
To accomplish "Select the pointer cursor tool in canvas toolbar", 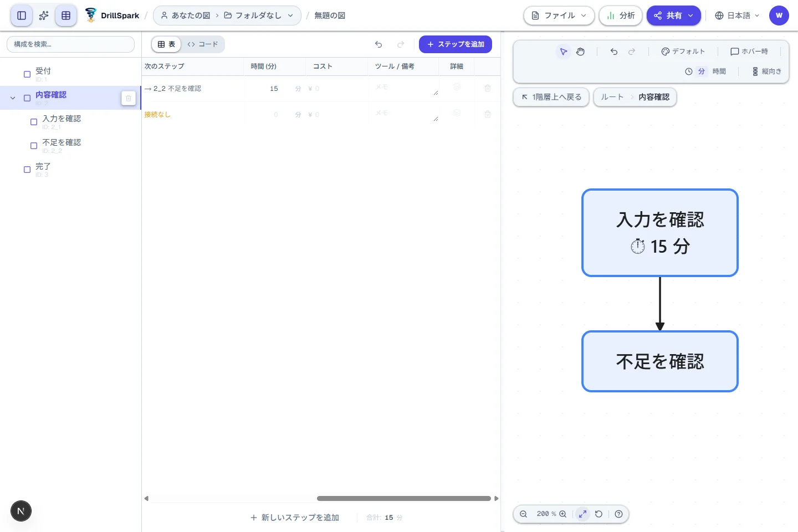I will (564, 52).
